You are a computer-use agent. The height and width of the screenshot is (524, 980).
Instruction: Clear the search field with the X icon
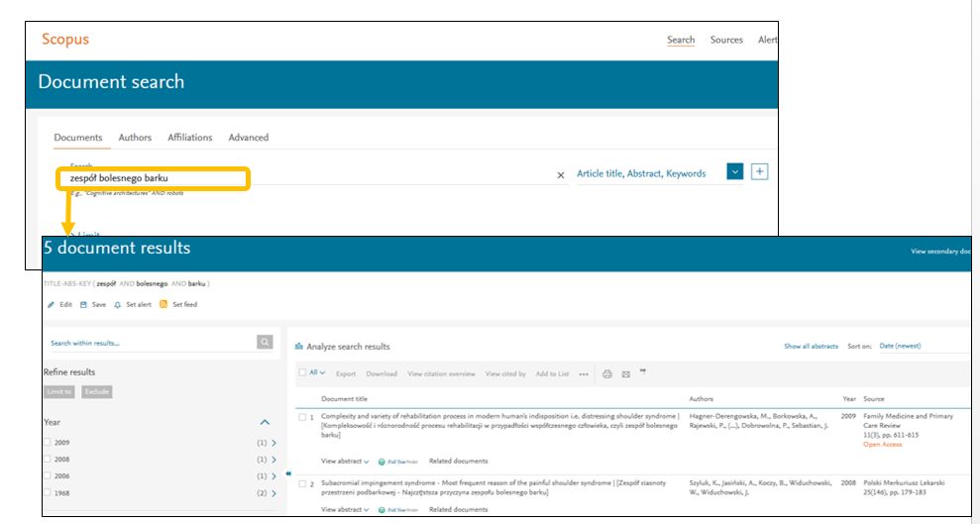561,175
